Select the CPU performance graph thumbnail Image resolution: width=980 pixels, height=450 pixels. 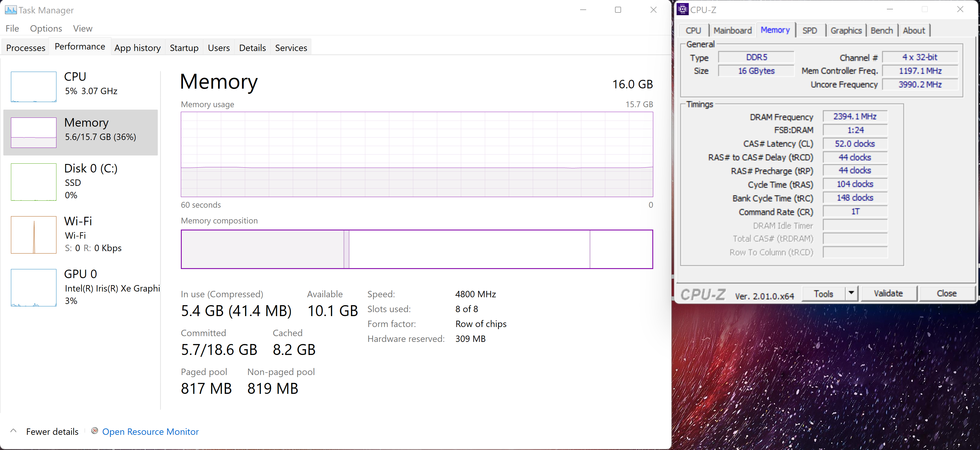point(33,87)
